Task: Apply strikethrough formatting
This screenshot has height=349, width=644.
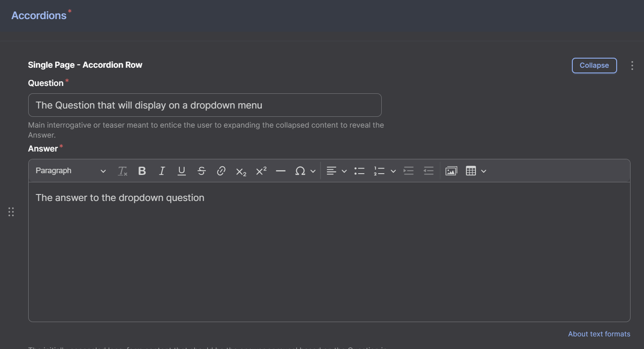Action: (x=201, y=171)
